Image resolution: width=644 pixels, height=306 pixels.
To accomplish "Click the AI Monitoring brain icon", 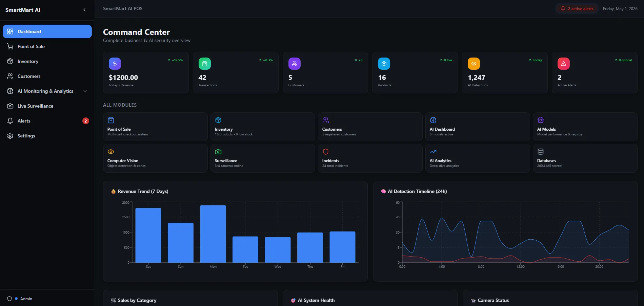I will click(x=10, y=91).
